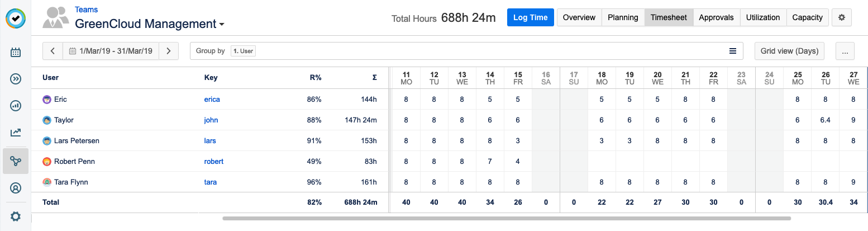Go to previous period with left chevron
The image size is (868, 231).
coord(53,51)
